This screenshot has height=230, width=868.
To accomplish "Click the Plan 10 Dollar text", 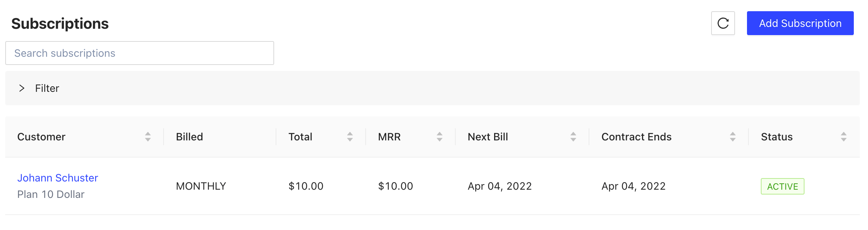I will click(x=51, y=194).
